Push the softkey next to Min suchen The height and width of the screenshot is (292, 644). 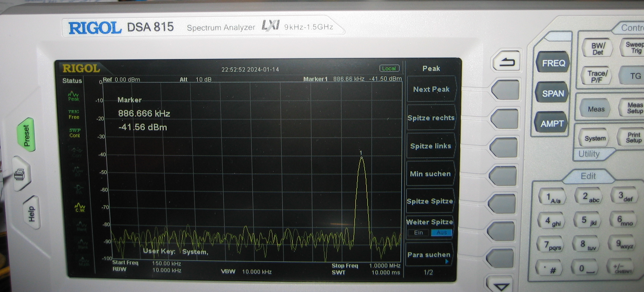coord(503,176)
